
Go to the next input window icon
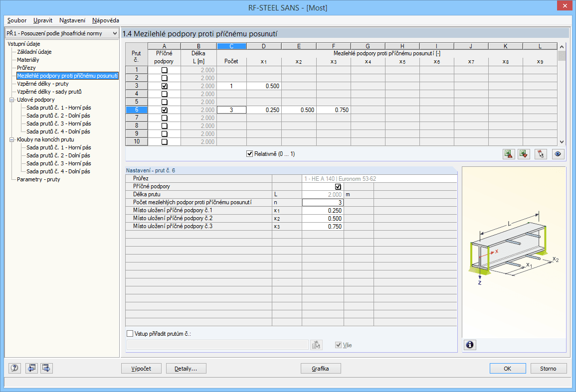[46, 368]
